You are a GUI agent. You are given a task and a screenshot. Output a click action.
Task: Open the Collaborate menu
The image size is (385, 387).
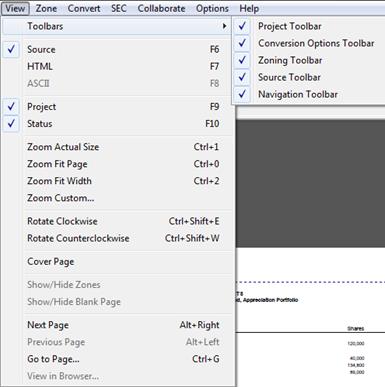tap(161, 8)
